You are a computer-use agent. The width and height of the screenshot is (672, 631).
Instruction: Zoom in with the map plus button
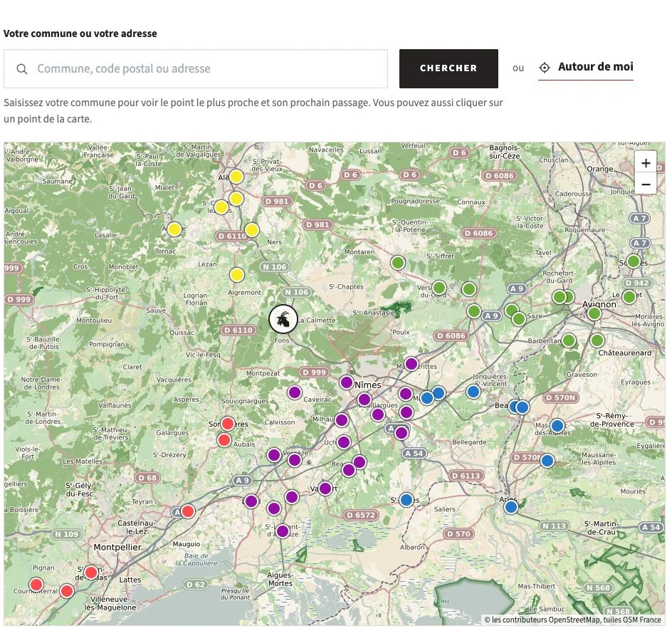(646, 163)
